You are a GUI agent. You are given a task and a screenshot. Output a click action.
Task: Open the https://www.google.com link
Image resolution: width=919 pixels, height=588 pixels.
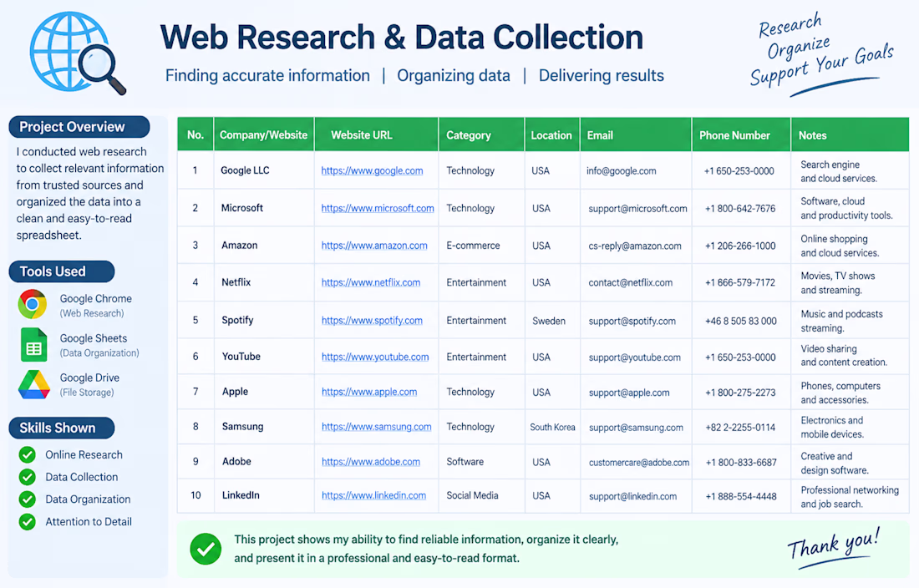[x=372, y=170]
